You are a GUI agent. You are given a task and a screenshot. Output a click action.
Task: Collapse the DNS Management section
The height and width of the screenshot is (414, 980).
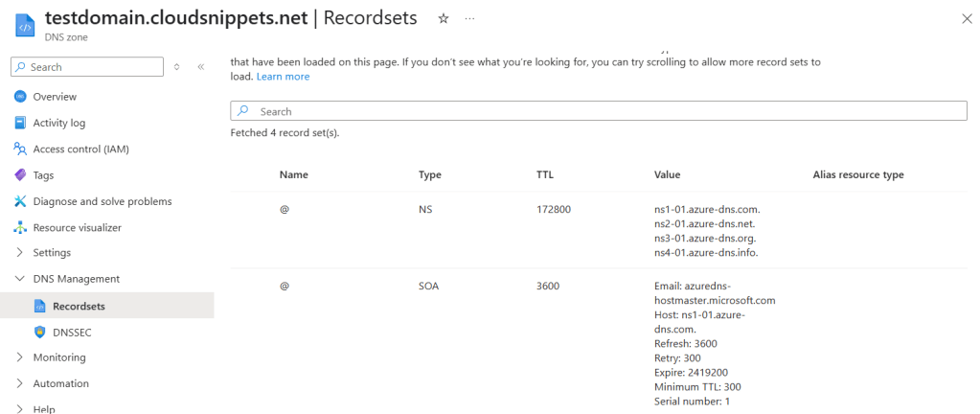(x=20, y=279)
